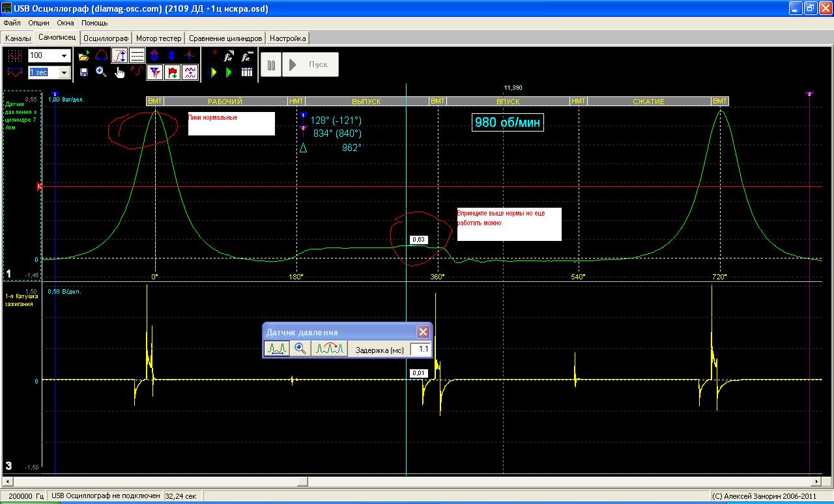Activate the magnifier zoom tool in the main toolbar

point(102,72)
